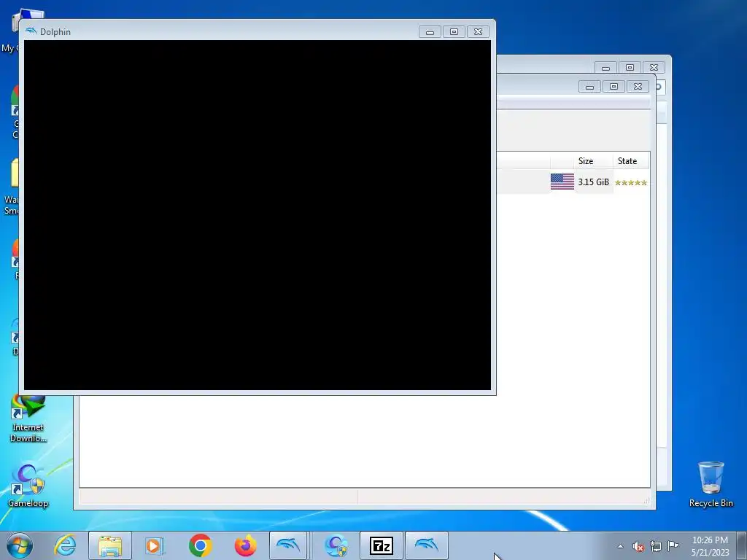The height and width of the screenshot is (560, 747).
Task: Click the muted volume tray icon
Action: point(638,547)
